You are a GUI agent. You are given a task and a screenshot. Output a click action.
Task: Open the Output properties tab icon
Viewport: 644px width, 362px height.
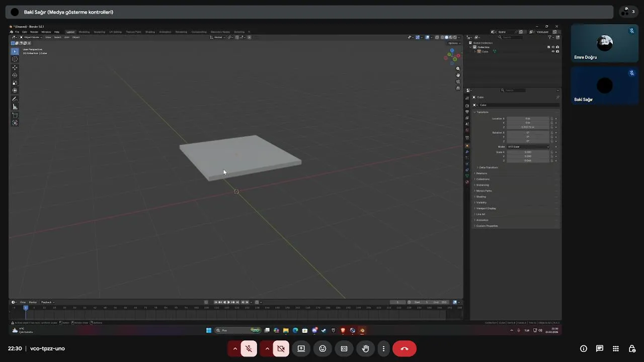coord(467,112)
